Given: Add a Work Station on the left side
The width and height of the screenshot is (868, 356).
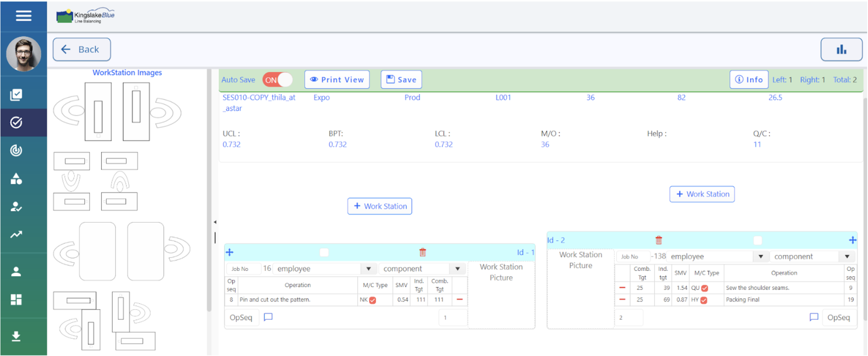Looking at the screenshot, I should point(380,206).
